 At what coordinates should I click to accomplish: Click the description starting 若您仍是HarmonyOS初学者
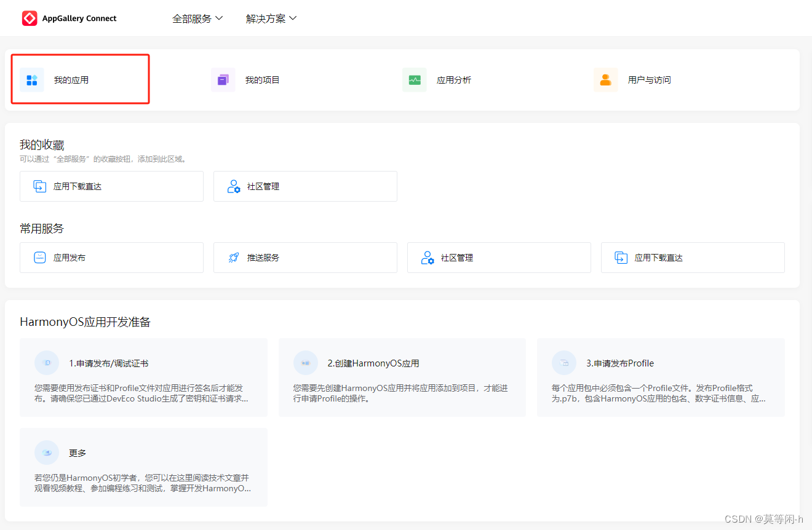pos(143,483)
